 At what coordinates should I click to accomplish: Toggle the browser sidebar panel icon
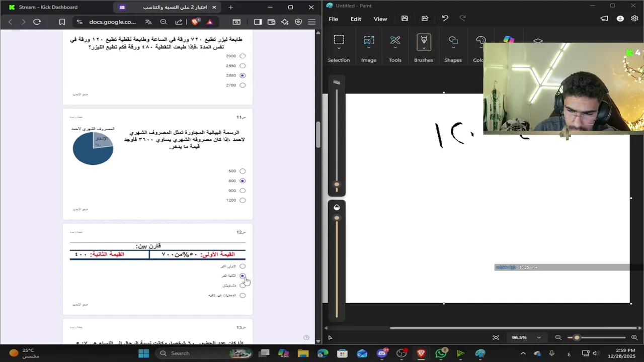click(258, 22)
